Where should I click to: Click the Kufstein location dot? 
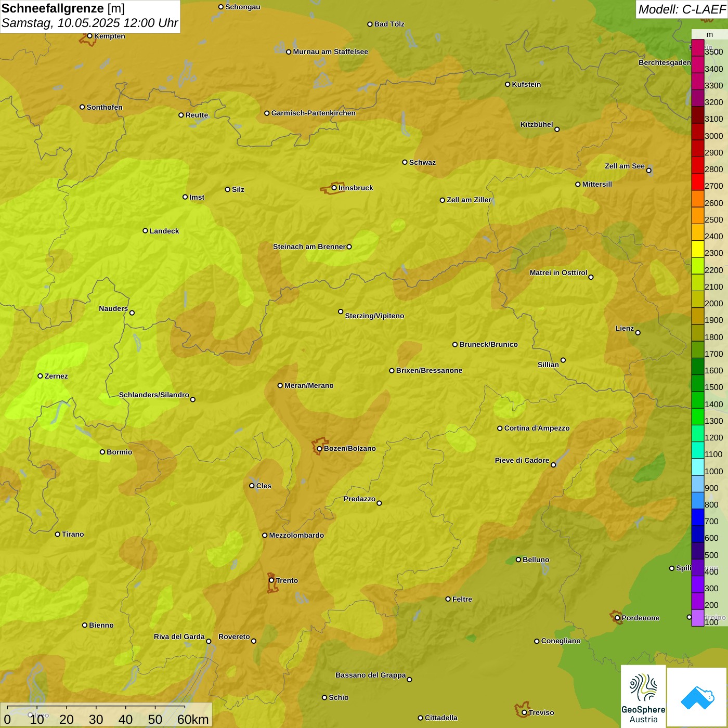pyautogui.click(x=508, y=84)
